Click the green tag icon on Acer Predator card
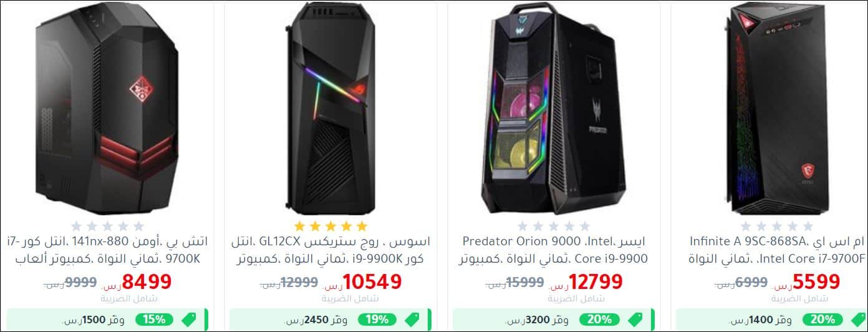The width and height of the screenshot is (868, 332). point(634,320)
